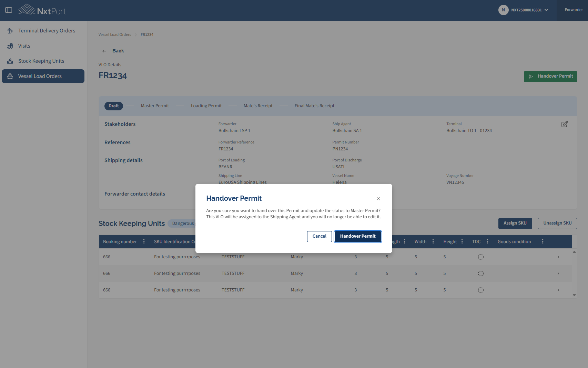
Task: Click the Booking number column header
Action: pyautogui.click(x=120, y=241)
